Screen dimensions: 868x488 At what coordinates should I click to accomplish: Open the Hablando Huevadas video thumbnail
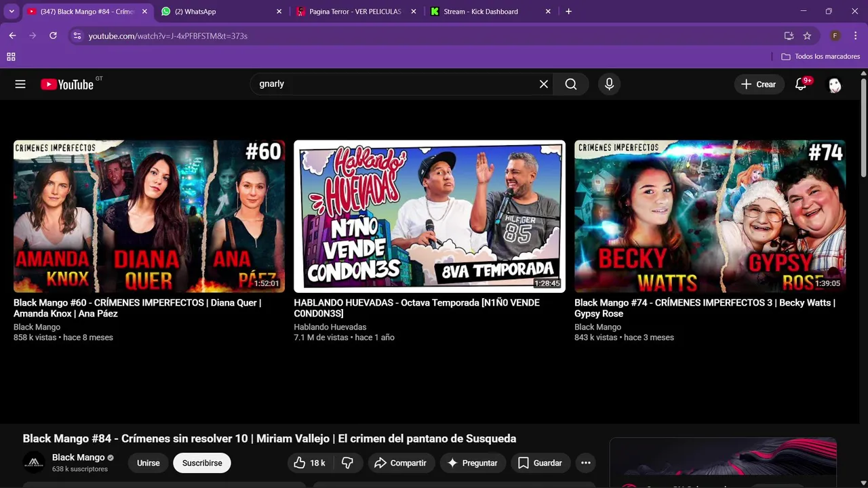429,216
